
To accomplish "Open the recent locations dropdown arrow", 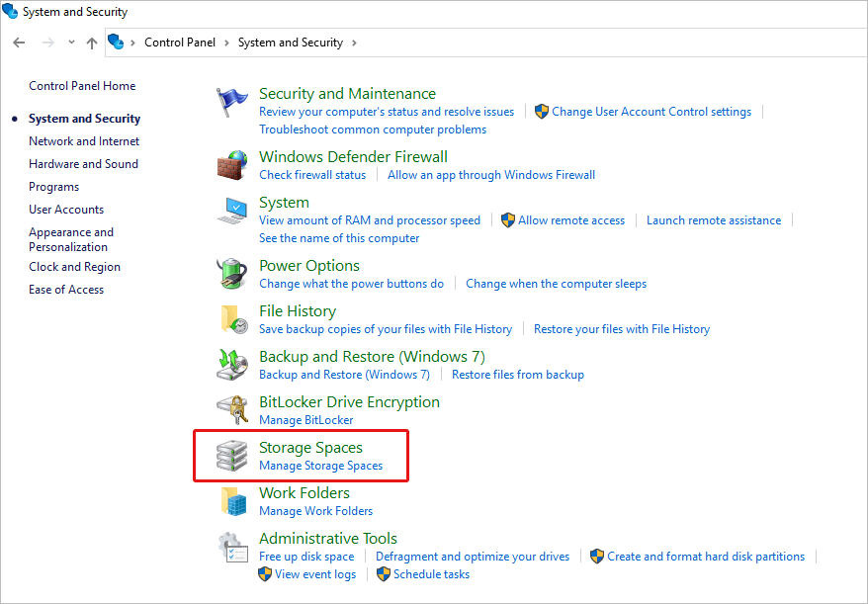I will [71, 43].
